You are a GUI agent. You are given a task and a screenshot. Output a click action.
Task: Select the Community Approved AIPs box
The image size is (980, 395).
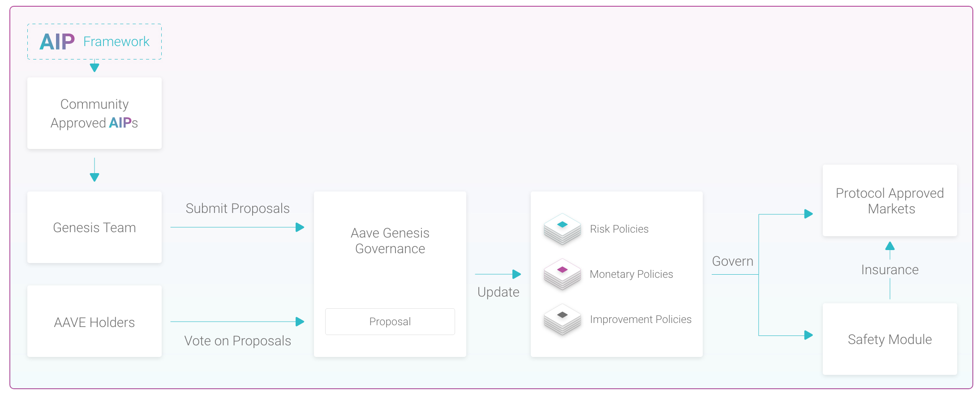(95, 113)
